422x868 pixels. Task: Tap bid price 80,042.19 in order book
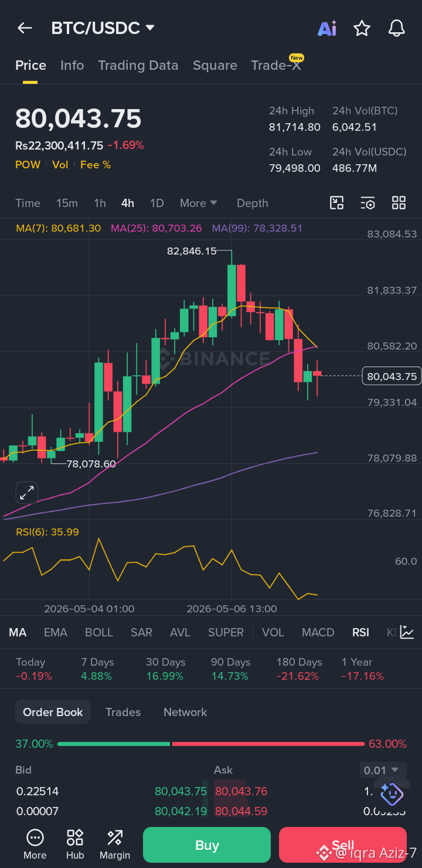pos(181,812)
